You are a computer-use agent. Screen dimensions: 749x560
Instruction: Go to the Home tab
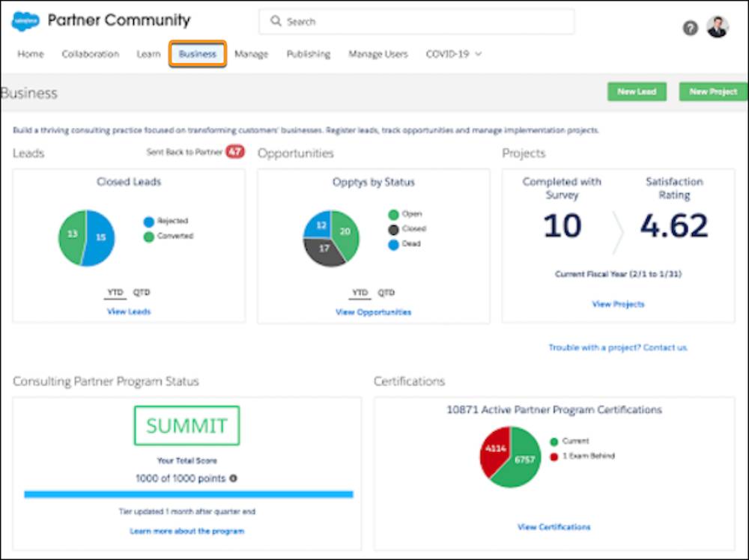point(31,54)
